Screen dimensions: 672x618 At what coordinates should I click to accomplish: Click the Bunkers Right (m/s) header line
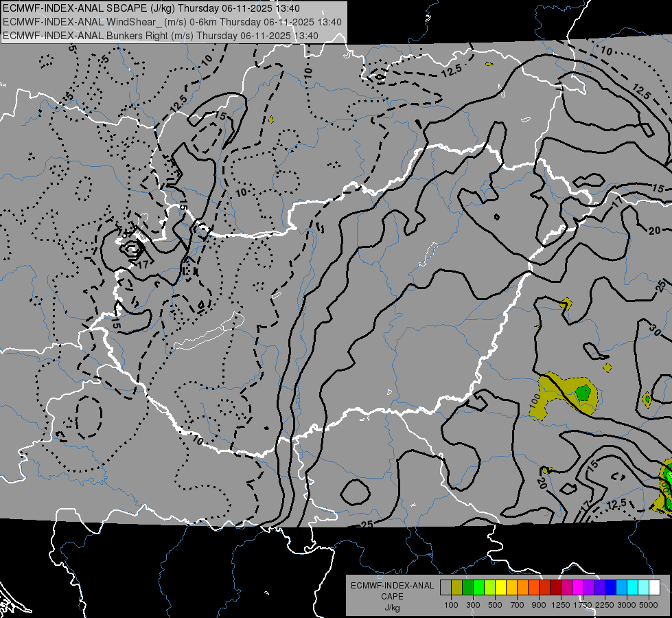click(161, 36)
